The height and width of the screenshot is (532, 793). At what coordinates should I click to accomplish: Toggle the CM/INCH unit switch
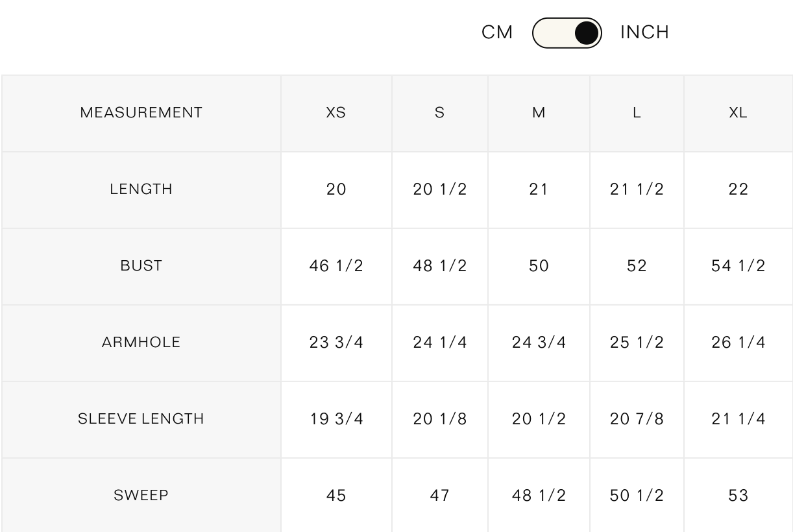[567, 33]
